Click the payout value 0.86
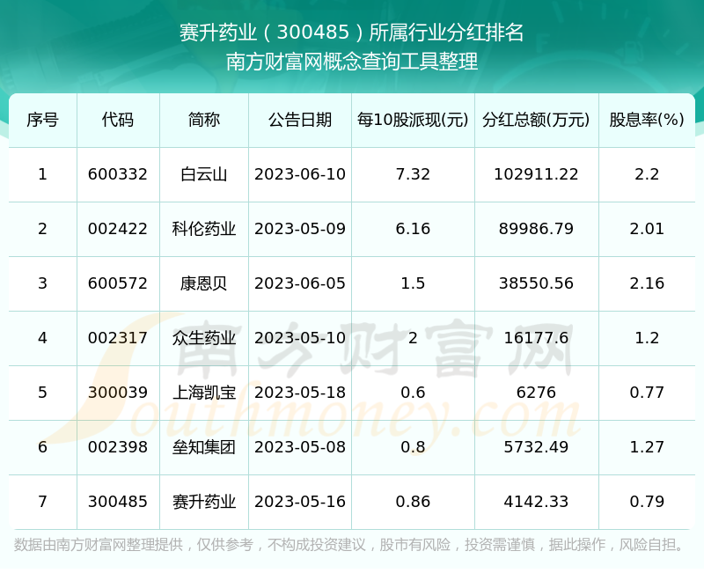704x588 pixels. (413, 502)
